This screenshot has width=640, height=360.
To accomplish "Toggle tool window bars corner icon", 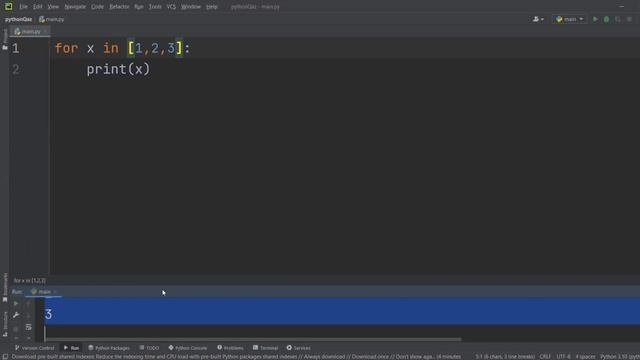I will tap(5, 357).
